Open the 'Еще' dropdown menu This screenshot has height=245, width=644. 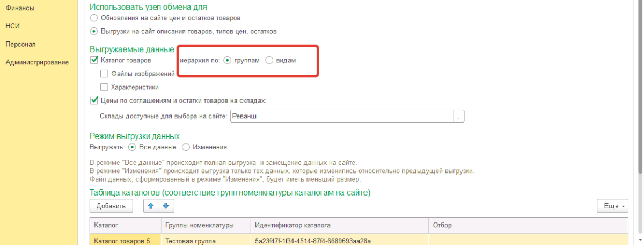tap(612, 206)
